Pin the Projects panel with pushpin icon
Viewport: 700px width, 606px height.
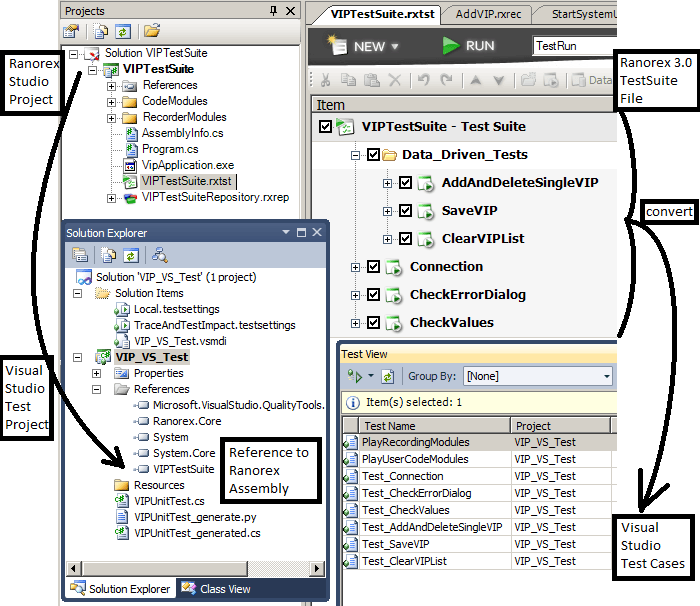click(x=273, y=11)
